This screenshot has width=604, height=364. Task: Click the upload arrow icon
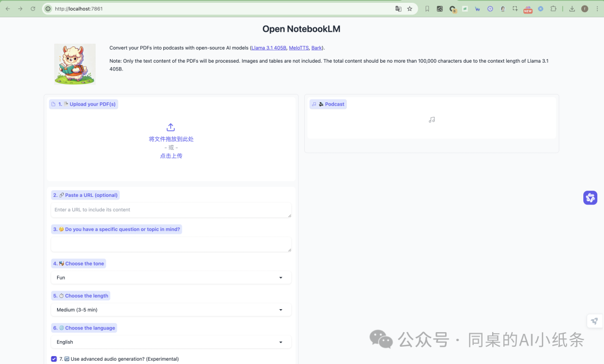point(171,127)
